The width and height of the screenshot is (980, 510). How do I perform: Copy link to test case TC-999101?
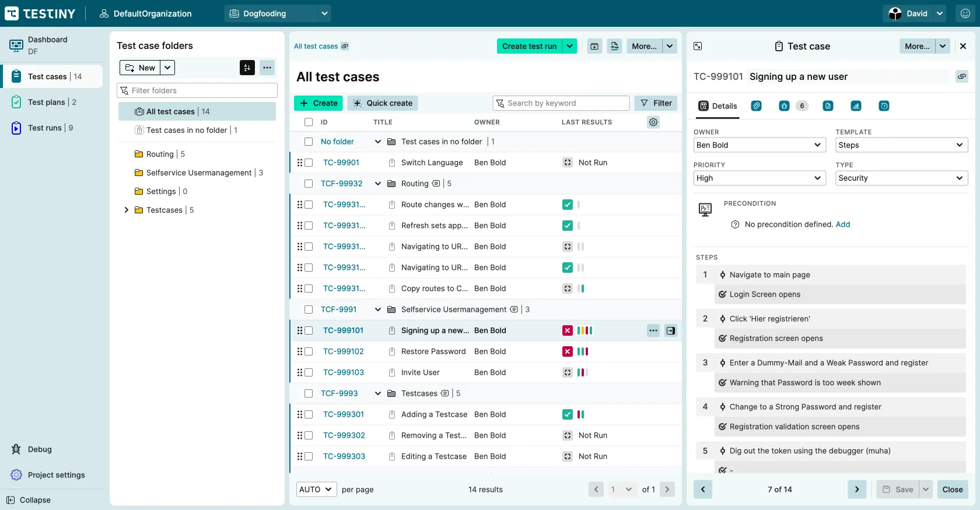[x=962, y=76]
